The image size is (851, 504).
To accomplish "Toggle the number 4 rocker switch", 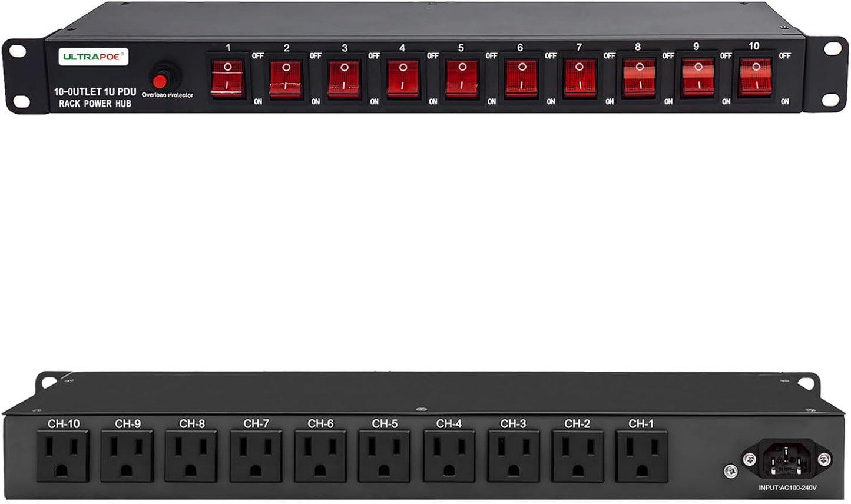I will pyautogui.click(x=402, y=77).
